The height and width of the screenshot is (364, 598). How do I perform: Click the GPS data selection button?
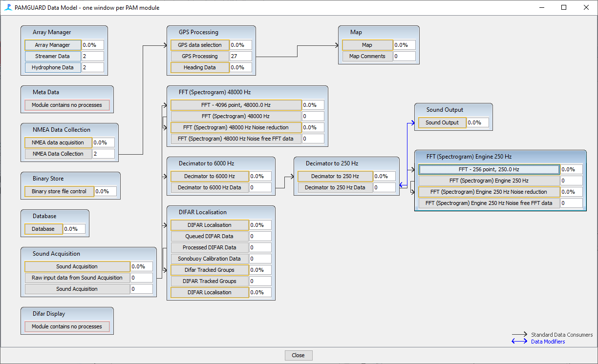(x=200, y=45)
